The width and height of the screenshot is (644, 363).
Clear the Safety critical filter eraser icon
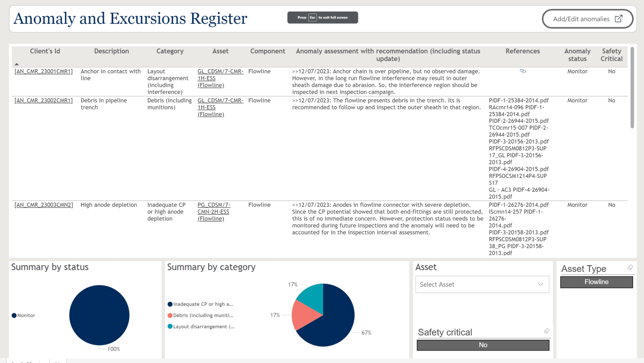coord(547,331)
